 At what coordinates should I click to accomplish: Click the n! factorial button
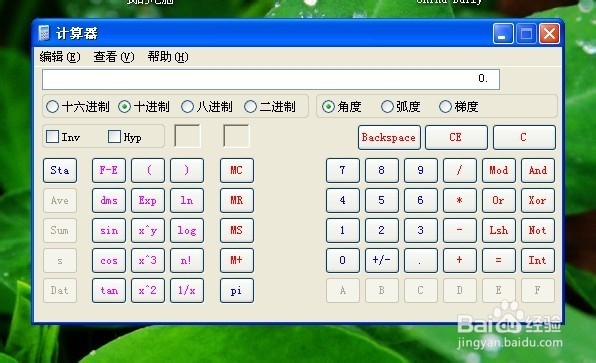[187, 260]
